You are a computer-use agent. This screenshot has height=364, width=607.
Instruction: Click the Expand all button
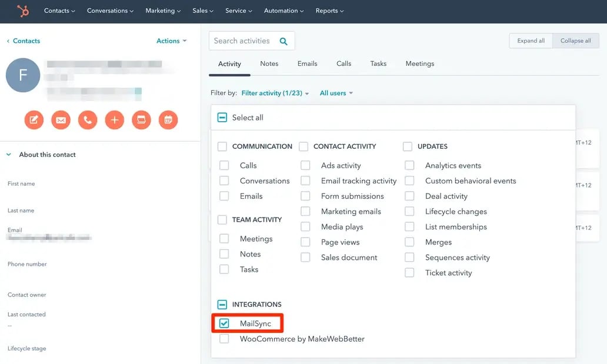tap(531, 41)
